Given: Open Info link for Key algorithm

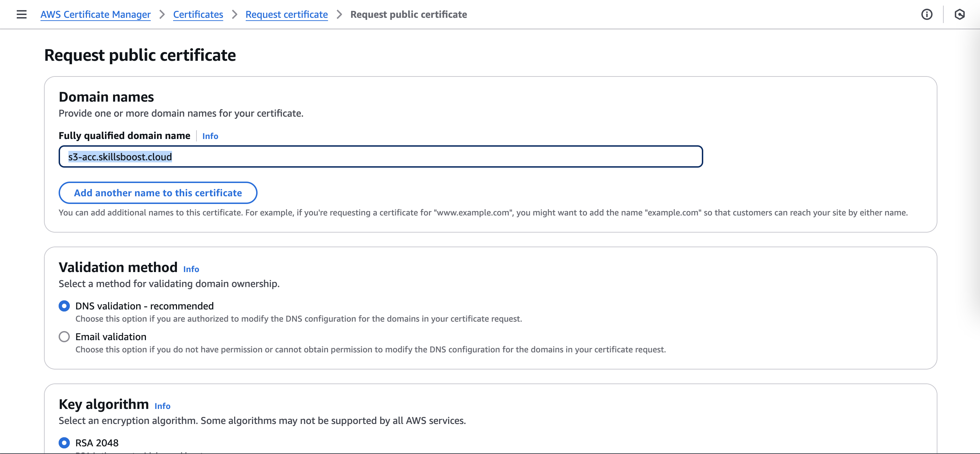Looking at the screenshot, I should tap(162, 406).
